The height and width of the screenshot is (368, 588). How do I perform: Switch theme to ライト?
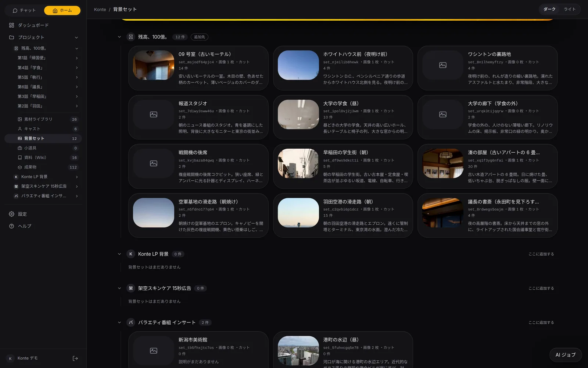coord(570,9)
